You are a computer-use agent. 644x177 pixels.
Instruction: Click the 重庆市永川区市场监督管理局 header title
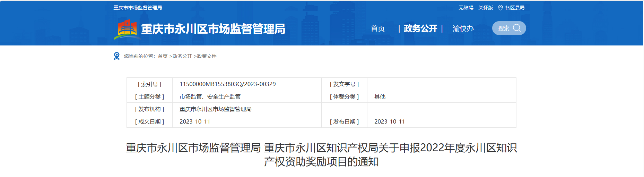point(213,29)
